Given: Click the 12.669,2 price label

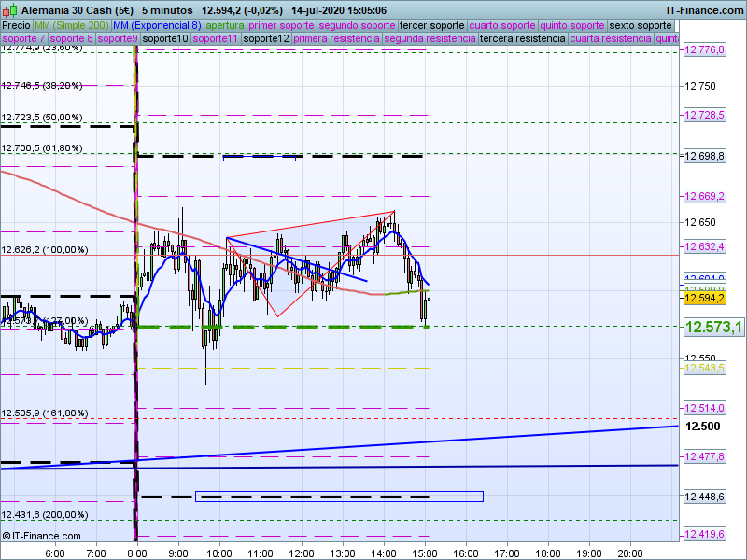Looking at the screenshot, I should click(x=705, y=196).
